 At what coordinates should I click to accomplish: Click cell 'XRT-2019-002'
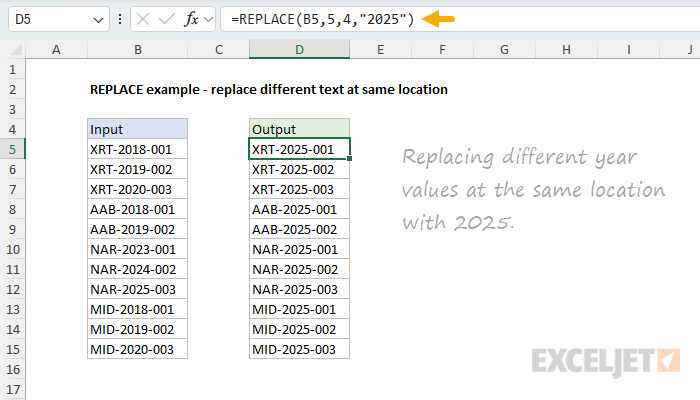[x=138, y=169]
